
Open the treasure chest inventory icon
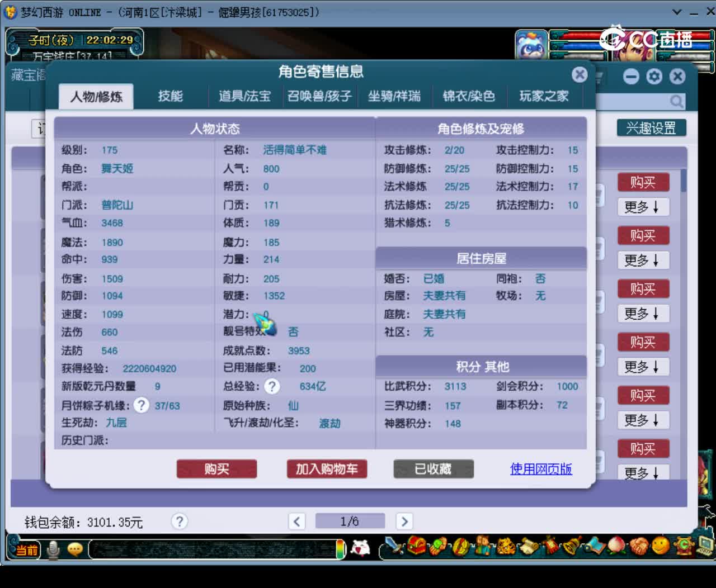point(416,546)
